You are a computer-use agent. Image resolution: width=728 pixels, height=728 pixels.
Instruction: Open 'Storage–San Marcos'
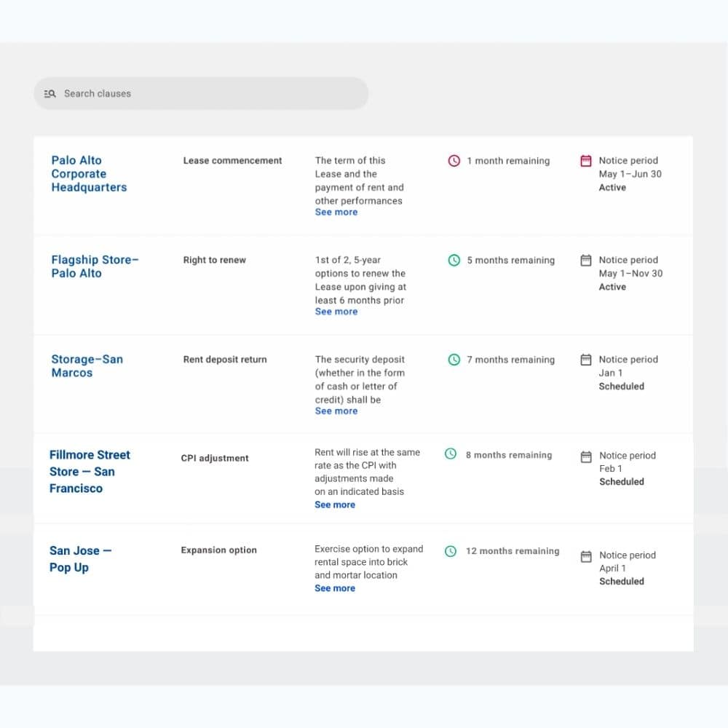point(87,366)
